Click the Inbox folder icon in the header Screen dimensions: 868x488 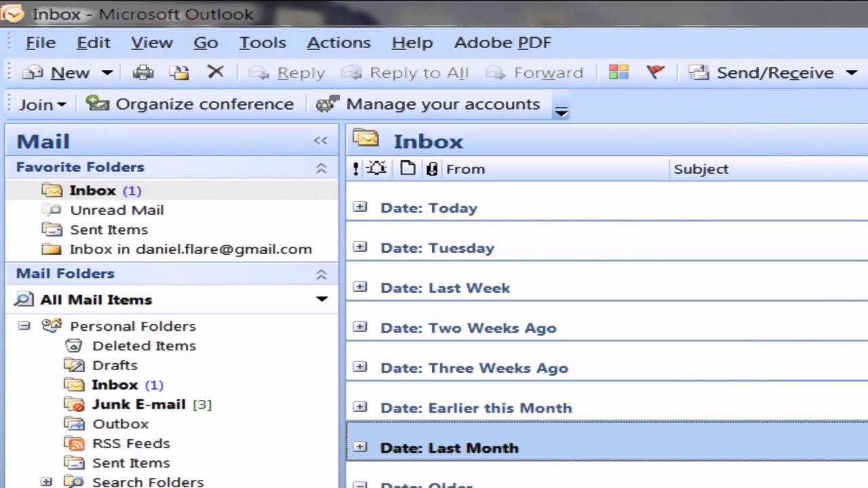point(366,139)
